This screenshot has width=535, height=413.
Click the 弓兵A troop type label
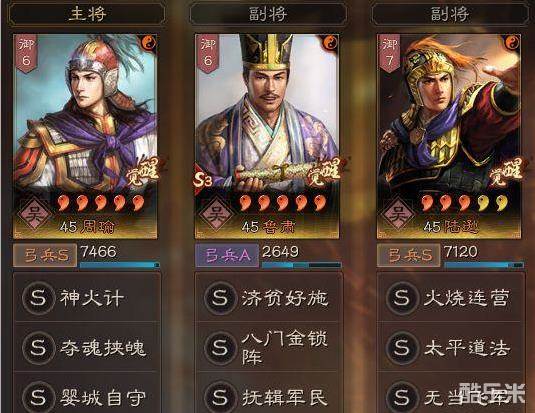click(x=227, y=255)
